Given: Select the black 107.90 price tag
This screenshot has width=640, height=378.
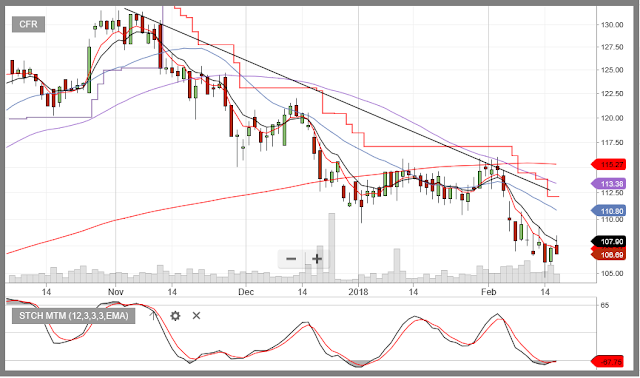Looking at the screenshot, I should 609,242.
